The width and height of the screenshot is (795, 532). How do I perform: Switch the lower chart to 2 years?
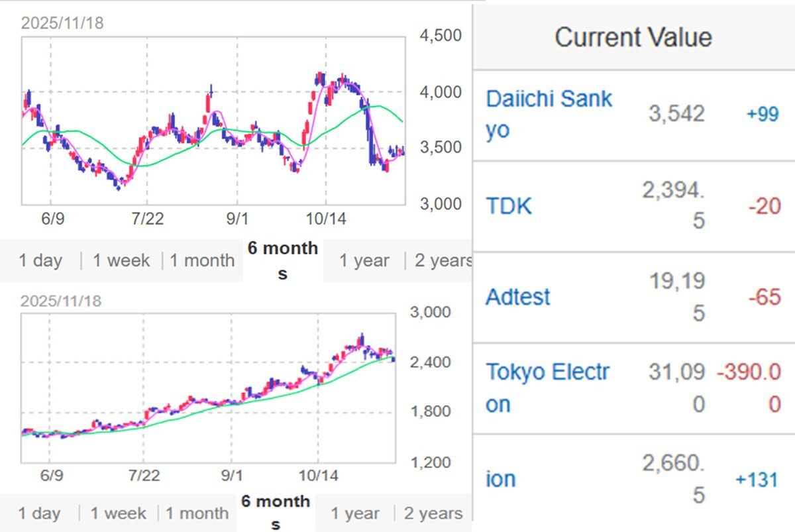[x=433, y=513]
